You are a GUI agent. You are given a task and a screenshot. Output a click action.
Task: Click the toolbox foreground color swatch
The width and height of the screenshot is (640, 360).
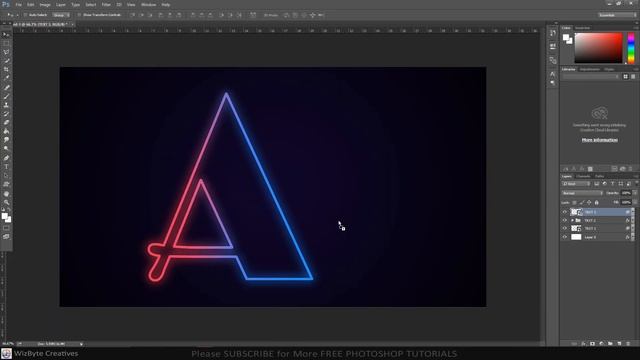click(x=4, y=216)
